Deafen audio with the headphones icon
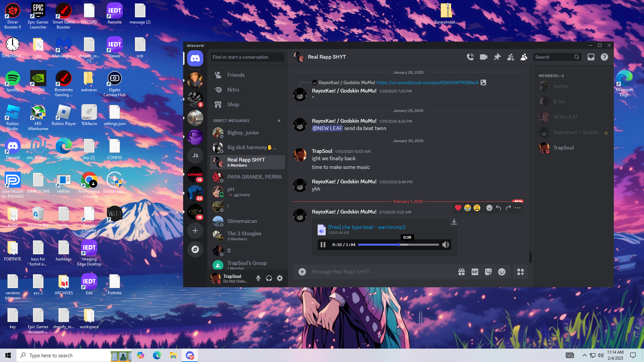The height and width of the screenshot is (362, 644). point(269,278)
